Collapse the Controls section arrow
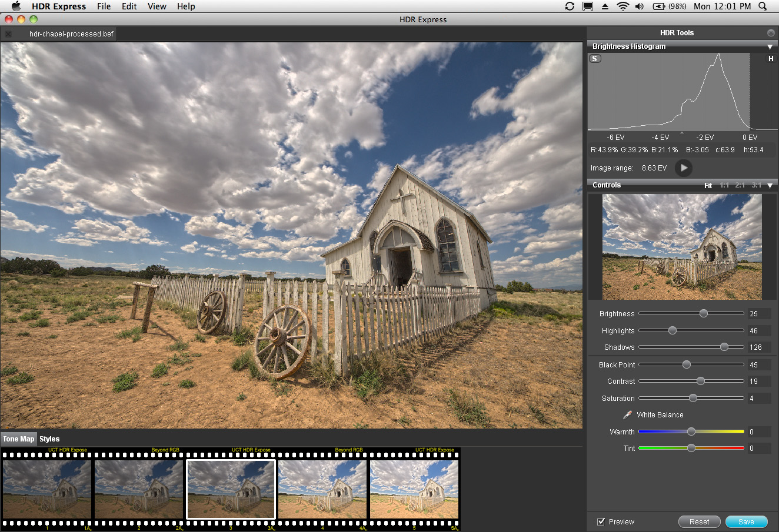779x532 pixels. point(770,185)
